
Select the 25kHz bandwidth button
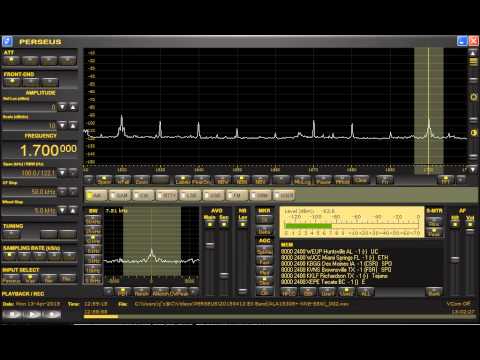[93, 230]
